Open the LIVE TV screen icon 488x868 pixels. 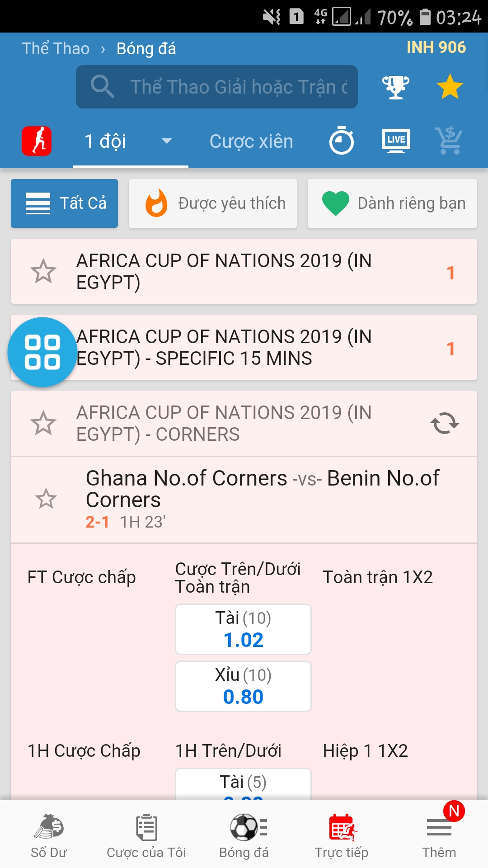point(396,141)
